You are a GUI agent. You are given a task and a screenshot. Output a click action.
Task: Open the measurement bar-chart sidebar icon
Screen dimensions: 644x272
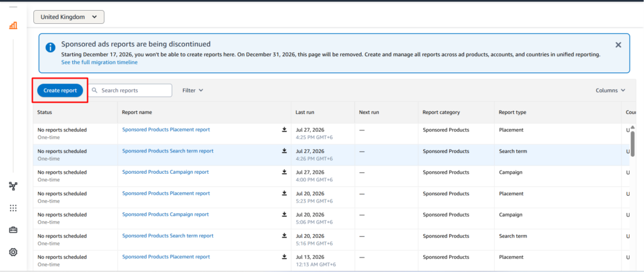tap(13, 25)
